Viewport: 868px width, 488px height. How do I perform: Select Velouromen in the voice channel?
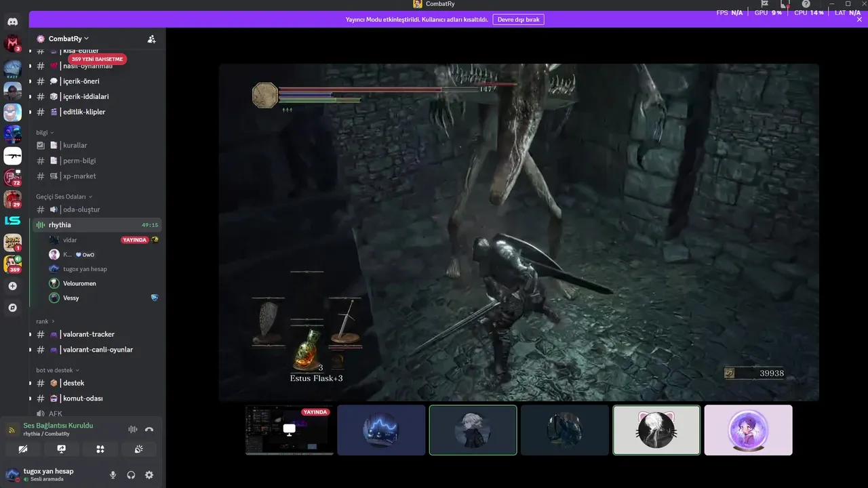(x=103, y=283)
